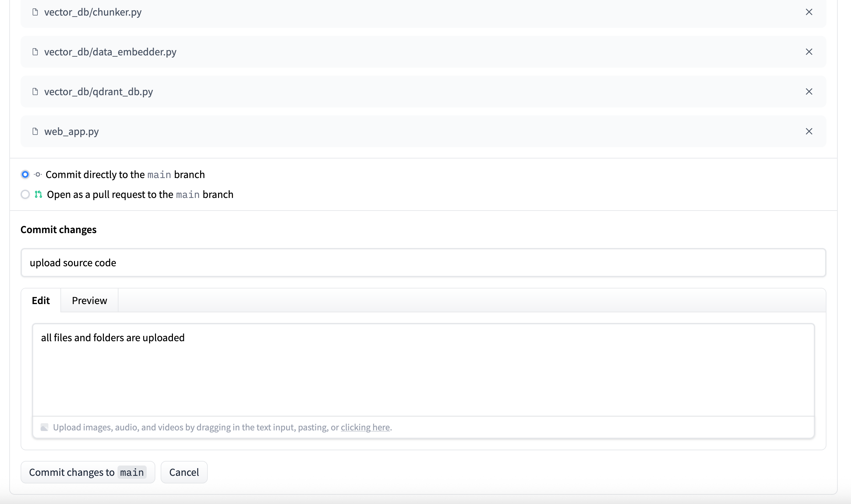Viewport: 851px width, 504px height.
Task: Click the pull request icon
Action: tap(39, 194)
